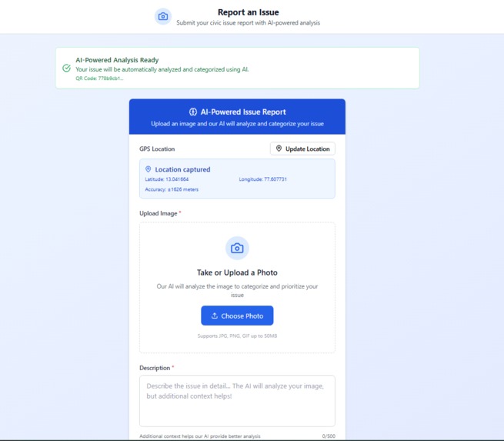Image resolution: width=504 pixels, height=441 pixels.
Task: Click Upload an image and our AI subtitle
Action: [237, 124]
